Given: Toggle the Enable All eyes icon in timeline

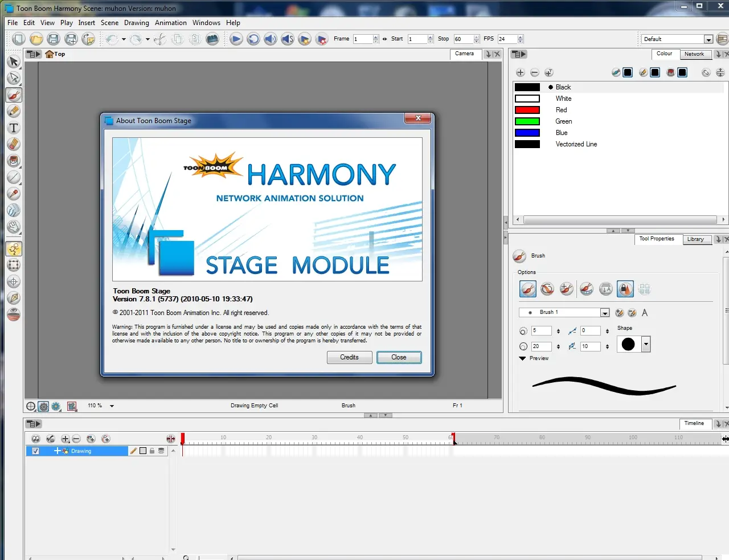Looking at the screenshot, I should (x=36, y=439).
